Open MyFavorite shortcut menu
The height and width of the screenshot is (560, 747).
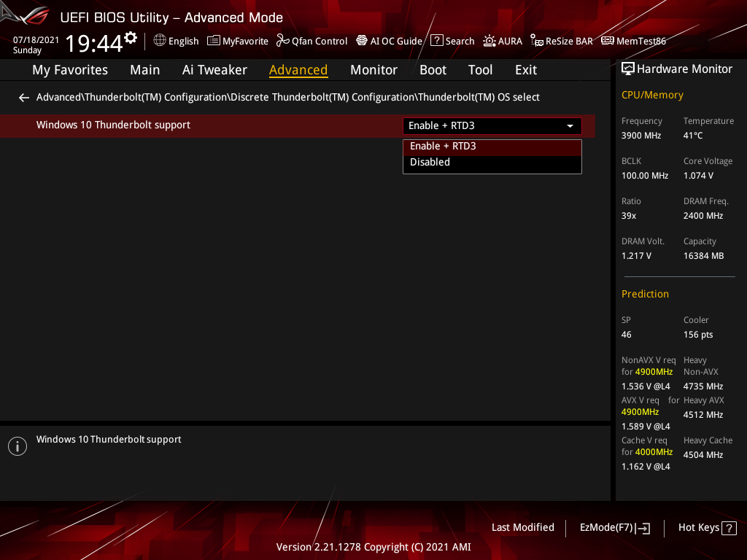pos(237,41)
